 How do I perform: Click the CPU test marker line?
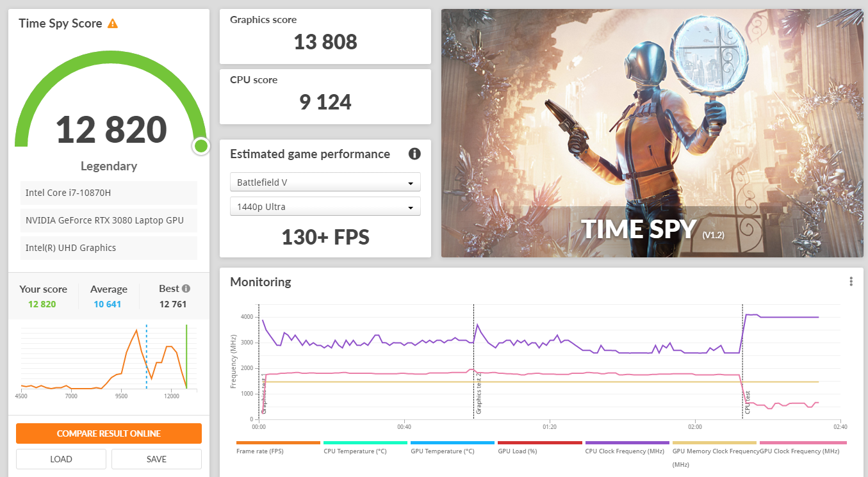pyautogui.click(x=742, y=362)
